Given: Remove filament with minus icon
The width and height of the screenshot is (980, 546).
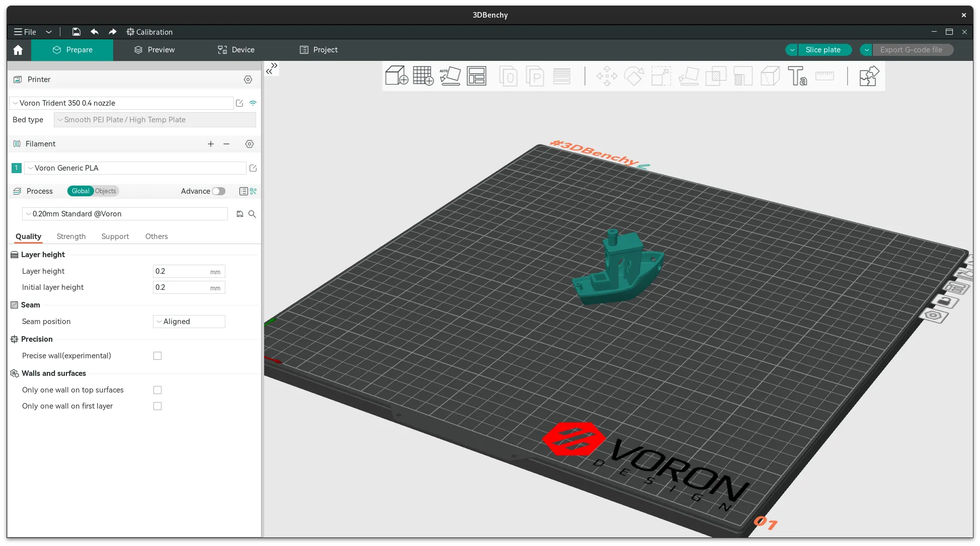Looking at the screenshot, I should click(226, 144).
